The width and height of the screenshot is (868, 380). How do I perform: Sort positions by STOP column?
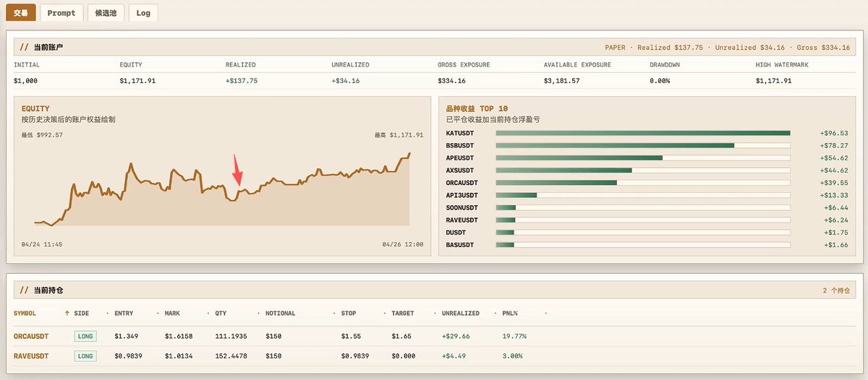click(x=349, y=314)
